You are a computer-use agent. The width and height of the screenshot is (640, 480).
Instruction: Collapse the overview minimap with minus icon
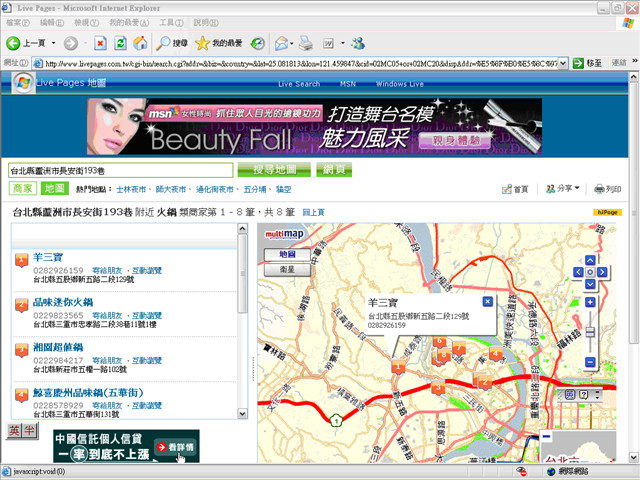[546, 436]
